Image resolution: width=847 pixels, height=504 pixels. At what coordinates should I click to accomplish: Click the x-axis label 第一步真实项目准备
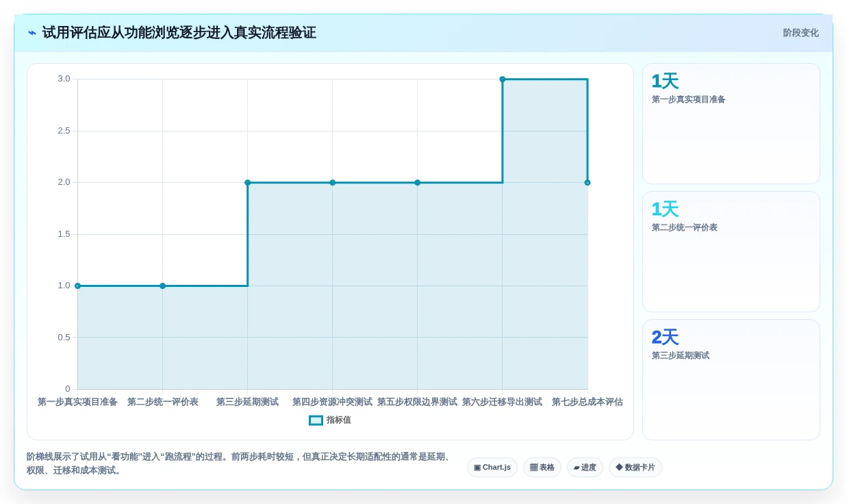click(x=77, y=402)
